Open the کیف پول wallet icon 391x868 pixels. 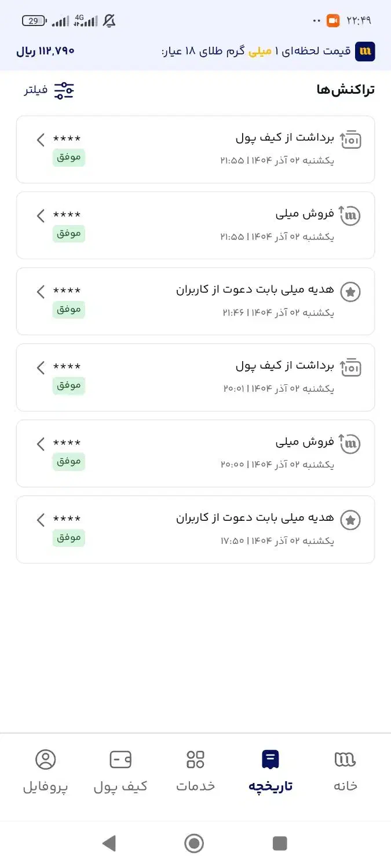click(x=120, y=759)
